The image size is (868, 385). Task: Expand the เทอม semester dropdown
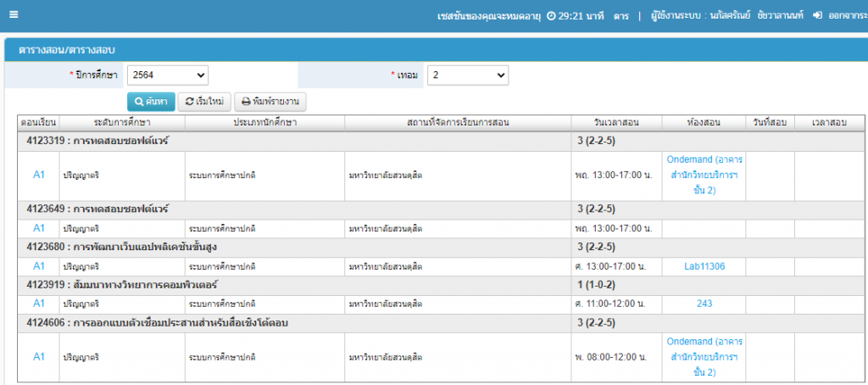[x=467, y=75]
